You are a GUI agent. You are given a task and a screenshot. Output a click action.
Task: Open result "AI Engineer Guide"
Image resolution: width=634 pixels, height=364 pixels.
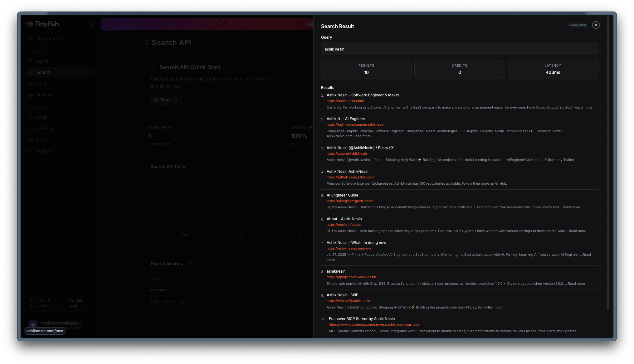click(x=342, y=195)
